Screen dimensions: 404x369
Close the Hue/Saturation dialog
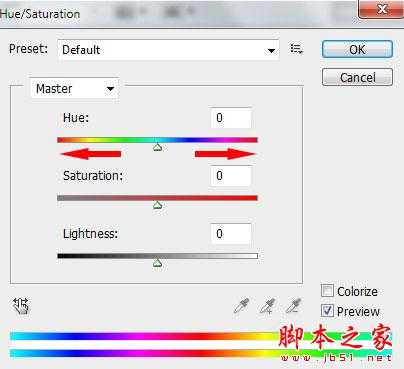382,9
